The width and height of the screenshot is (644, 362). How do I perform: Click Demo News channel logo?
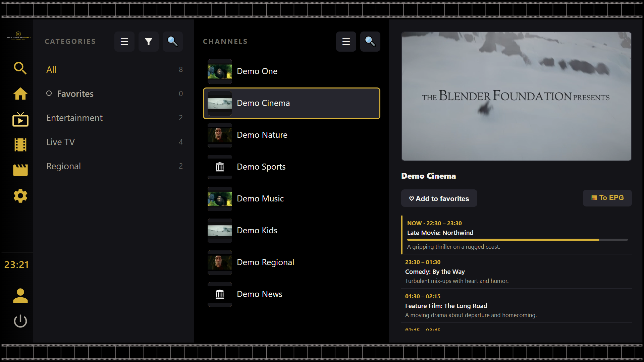coord(220,294)
